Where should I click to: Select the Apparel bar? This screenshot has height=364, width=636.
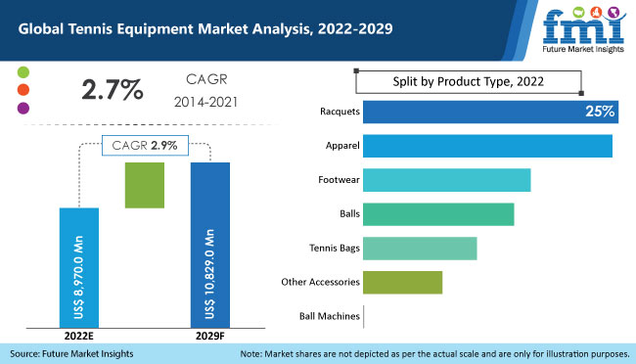(x=487, y=146)
